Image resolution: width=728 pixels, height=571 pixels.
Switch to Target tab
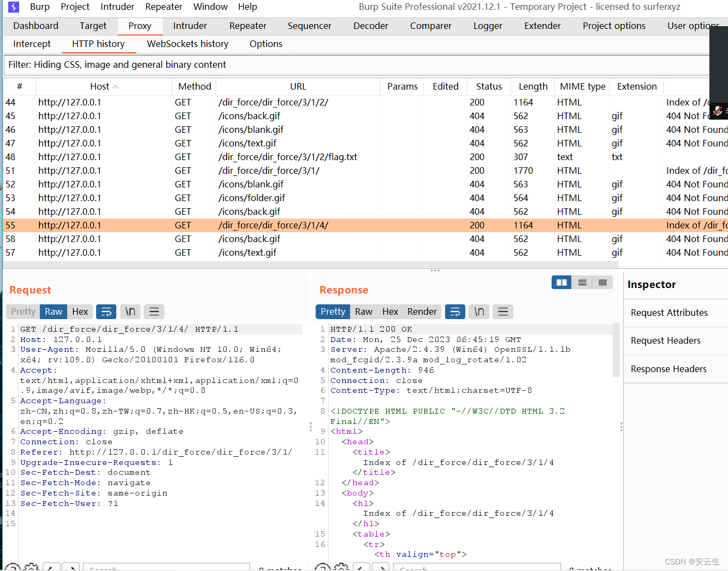pos(93,26)
